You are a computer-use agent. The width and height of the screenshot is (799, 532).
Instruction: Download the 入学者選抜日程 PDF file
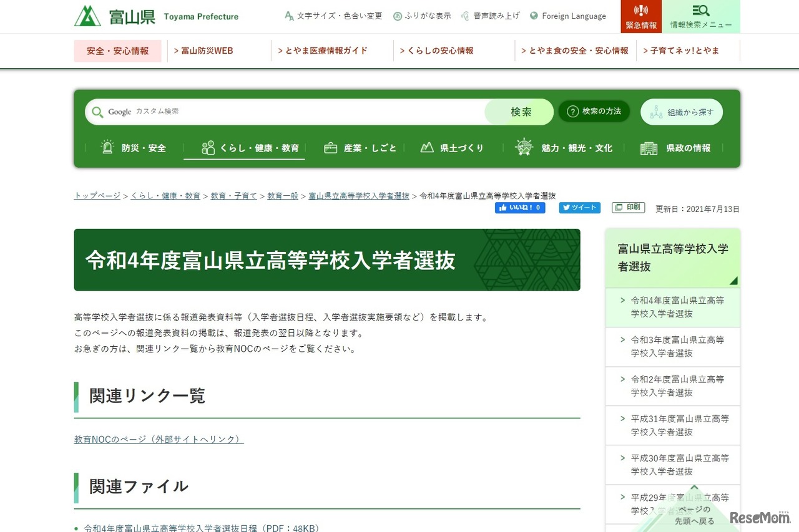pos(202,528)
